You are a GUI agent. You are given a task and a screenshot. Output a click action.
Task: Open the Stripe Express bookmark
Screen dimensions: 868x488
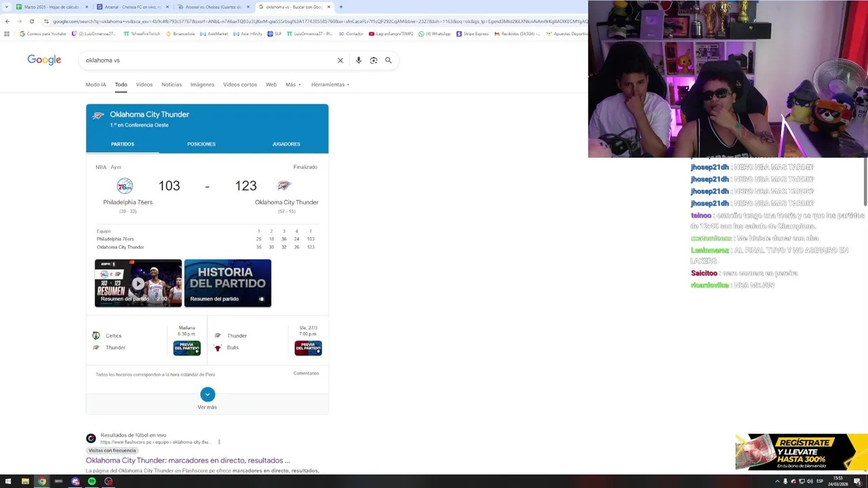coord(472,33)
